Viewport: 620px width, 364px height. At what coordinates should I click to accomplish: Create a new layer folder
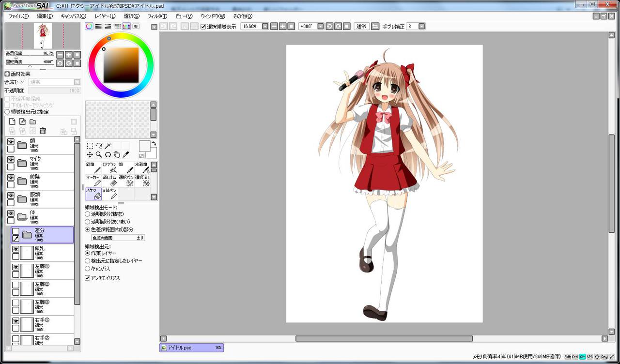click(x=32, y=121)
